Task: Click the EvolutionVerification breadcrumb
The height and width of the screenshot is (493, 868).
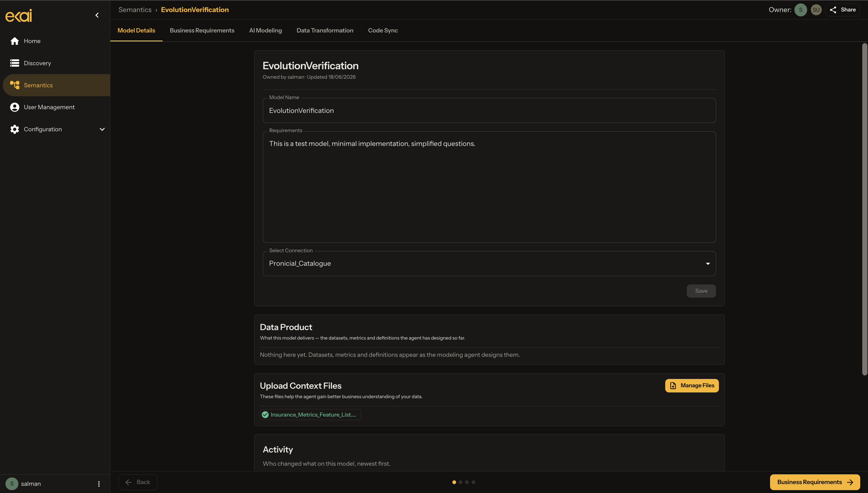Action: [x=195, y=10]
